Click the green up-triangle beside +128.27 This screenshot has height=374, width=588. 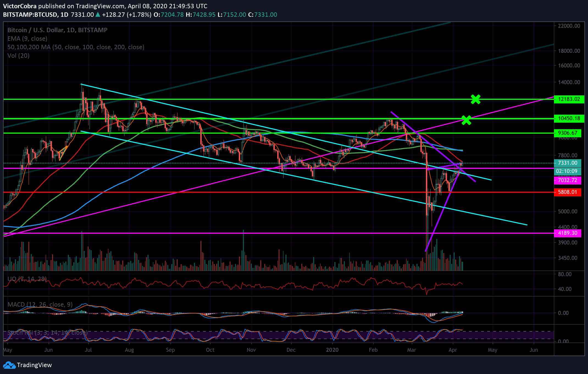[x=98, y=15]
